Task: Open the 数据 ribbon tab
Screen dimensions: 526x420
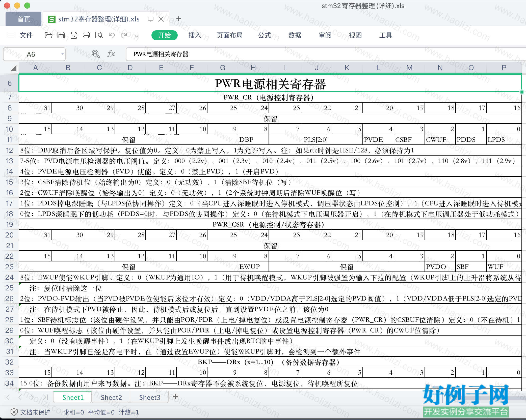Action: click(x=295, y=35)
